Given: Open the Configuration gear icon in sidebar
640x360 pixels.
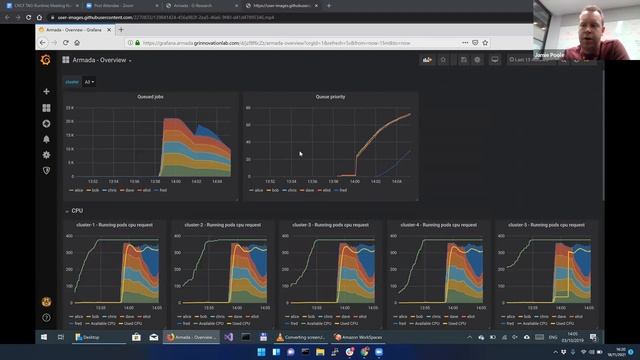Looking at the screenshot, I should point(46,155).
